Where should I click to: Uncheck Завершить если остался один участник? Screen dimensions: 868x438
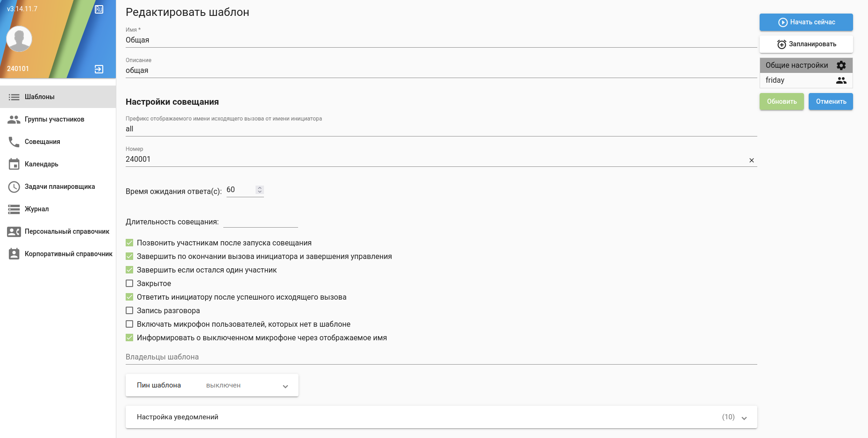tap(129, 270)
